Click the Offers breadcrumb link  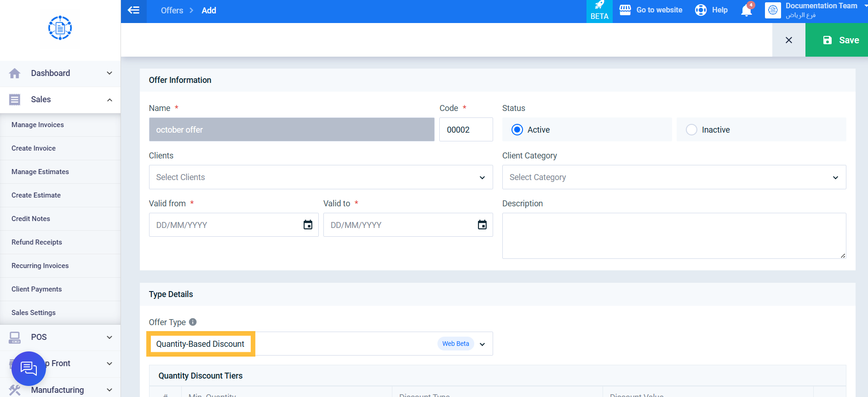(x=172, y=10)
